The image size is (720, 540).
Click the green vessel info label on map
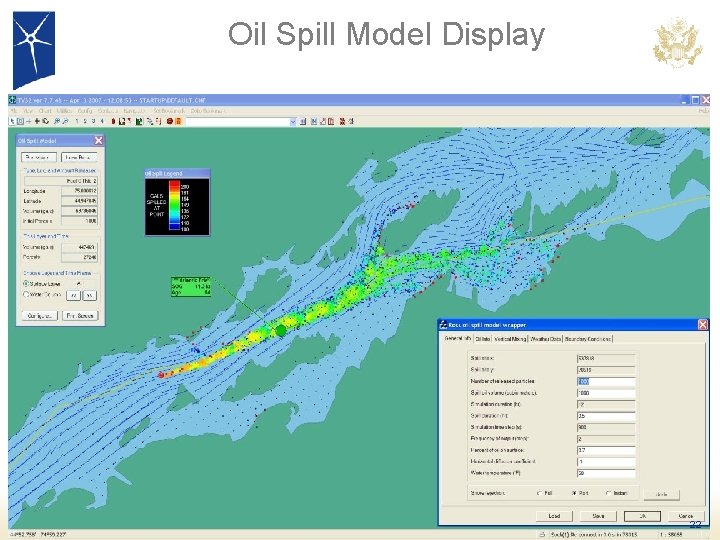pyautogui.click(x=191, y=287)
